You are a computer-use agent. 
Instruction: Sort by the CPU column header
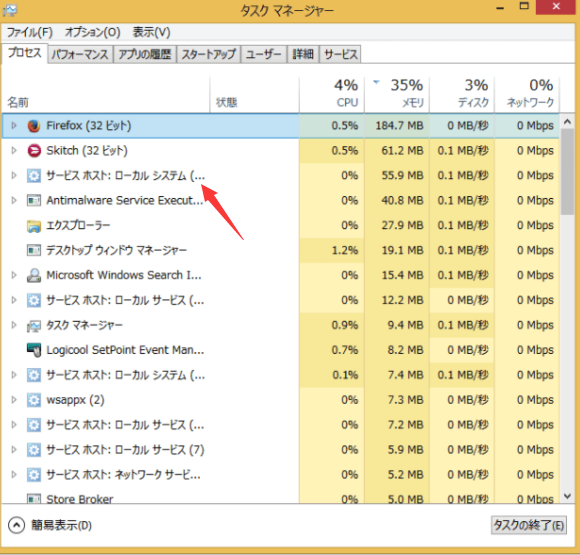point(332,95)
